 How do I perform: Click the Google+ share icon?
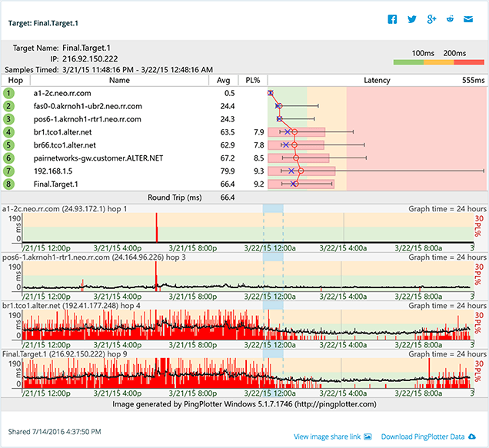click(432, 19)
